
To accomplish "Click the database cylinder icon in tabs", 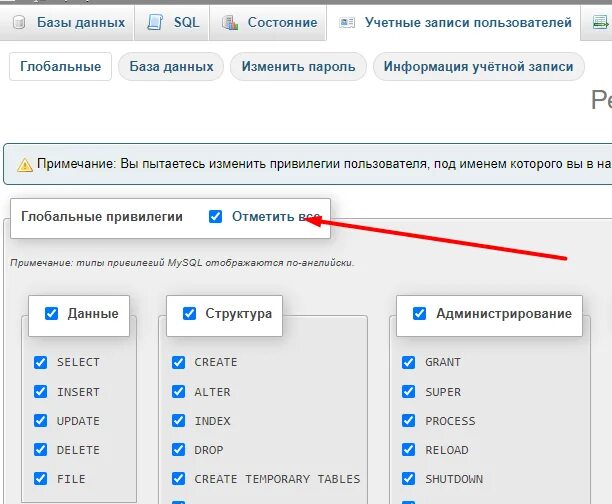I will (x=19, y=22).
